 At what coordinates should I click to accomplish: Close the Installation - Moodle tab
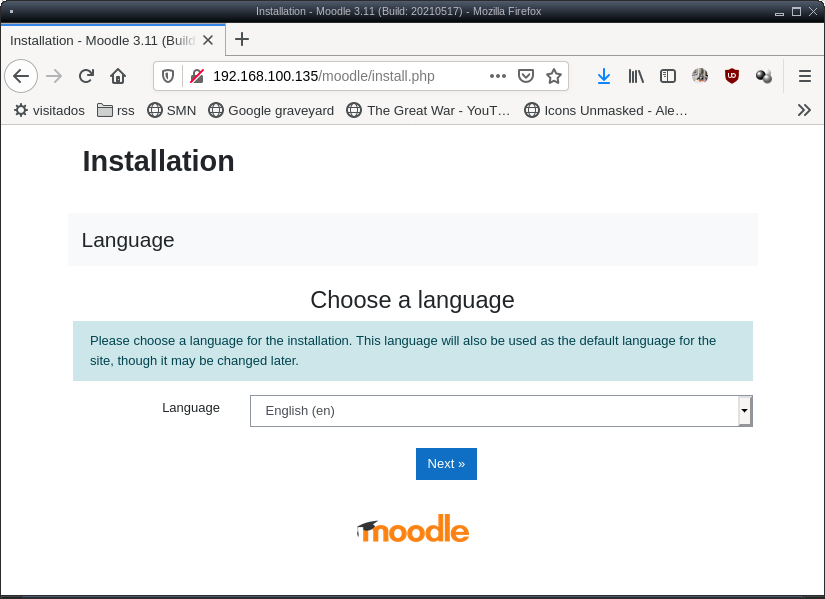tap(208, 41)
